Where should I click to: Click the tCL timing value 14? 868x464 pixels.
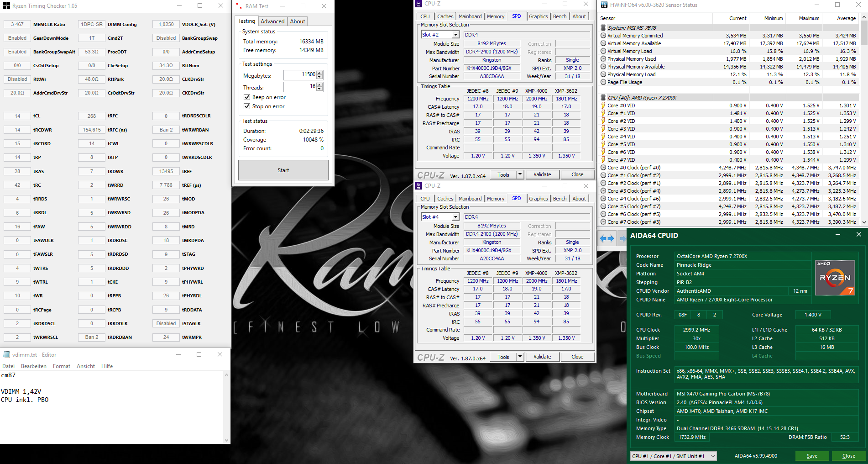(17, 116)
